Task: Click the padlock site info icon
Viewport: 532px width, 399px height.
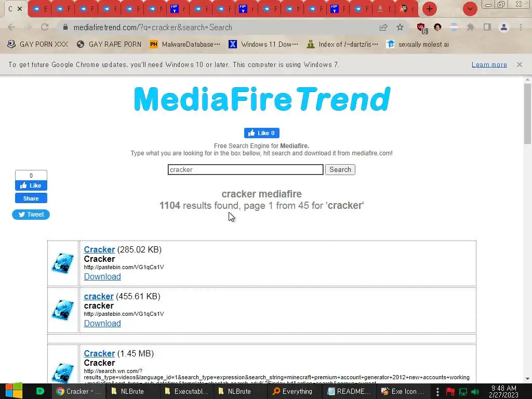Action: click(x=65, y=27)
